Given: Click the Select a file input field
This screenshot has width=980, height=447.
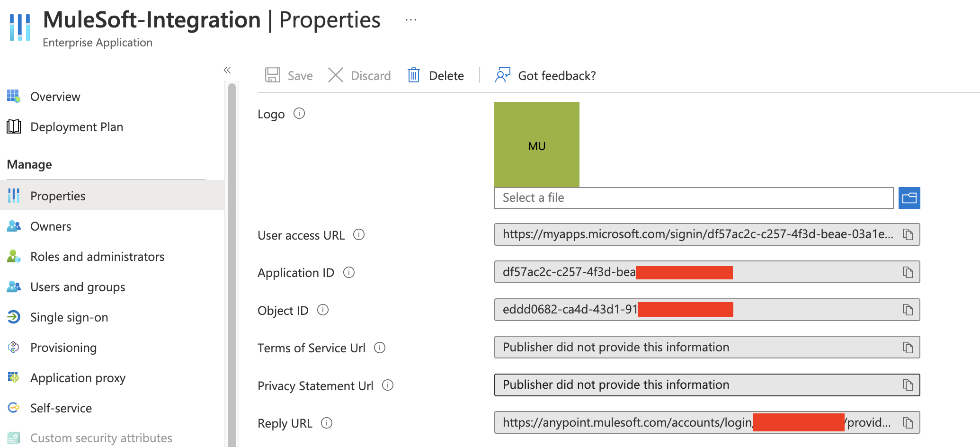Looking at the screenshot, I should pos(694,198).
